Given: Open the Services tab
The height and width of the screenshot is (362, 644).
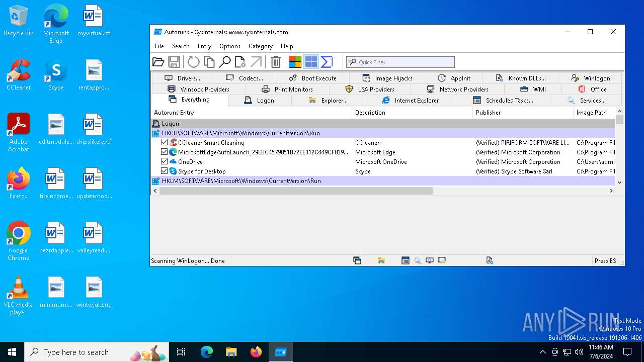Looking at the screenshot, I should (x=586, y=100).
